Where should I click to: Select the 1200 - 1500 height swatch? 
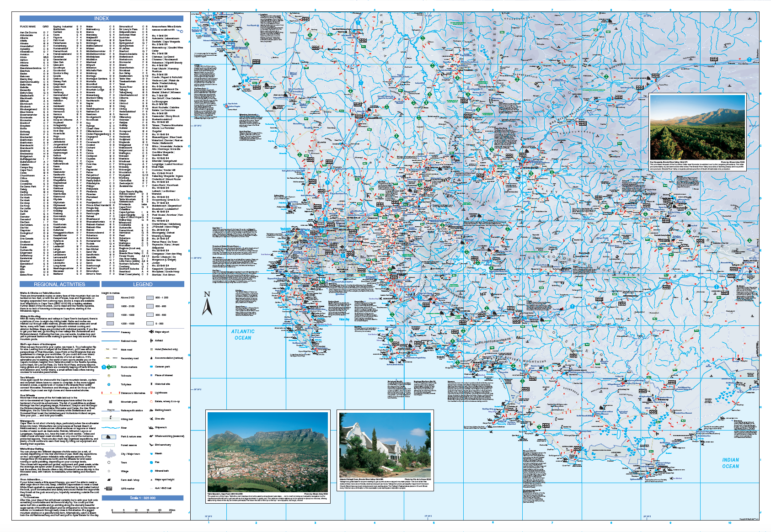[110, 324]
